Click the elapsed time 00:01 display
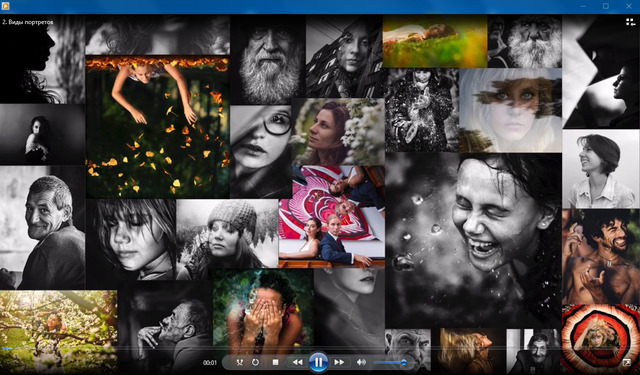Viewport: 640px width, 375px height. (x=210, y=362)
